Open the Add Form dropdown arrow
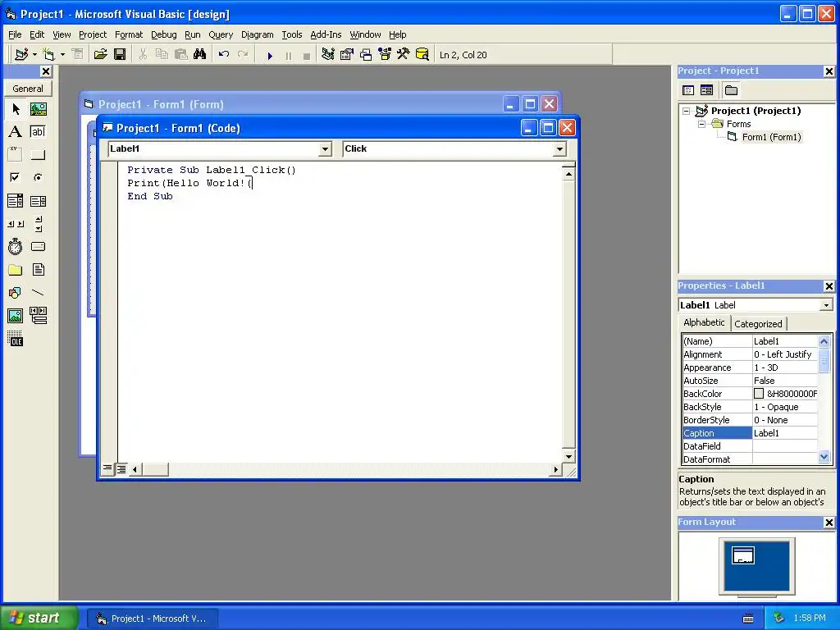The image size is (840, 630). coord(62,55)
